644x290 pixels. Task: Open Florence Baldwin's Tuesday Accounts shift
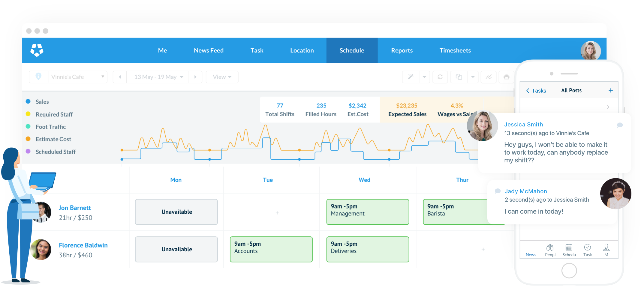point(271,249)
